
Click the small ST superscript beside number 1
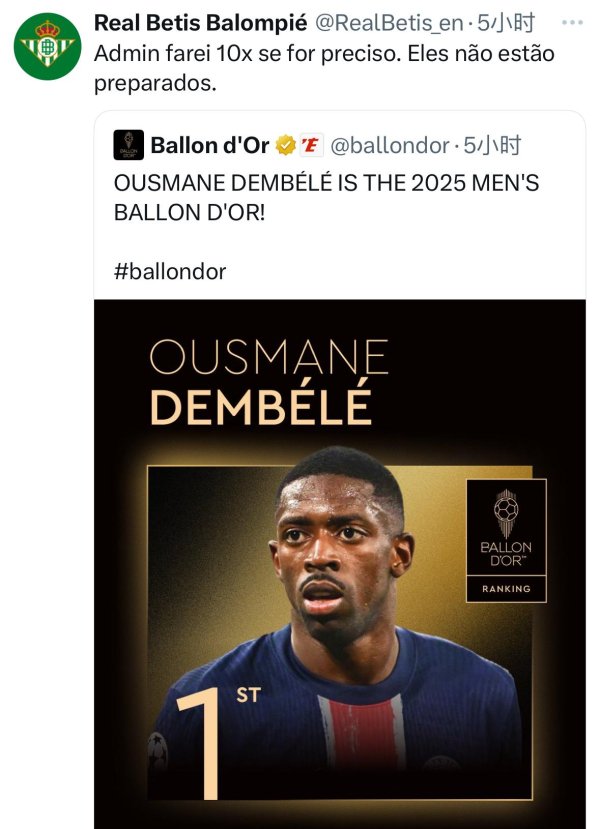248,694
